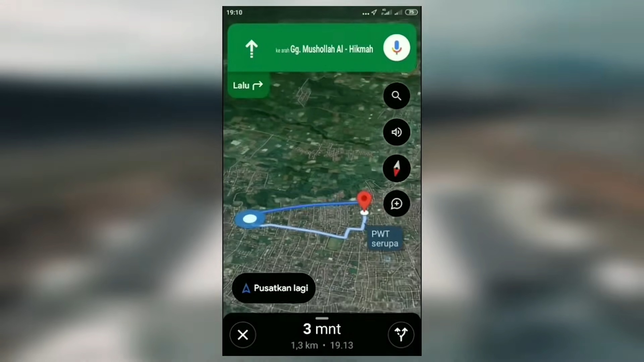Image resolution: width=644 pixels, height=362 pixels.
Task: Tap the route alternatives icon
Action: (x=401, y=334)
